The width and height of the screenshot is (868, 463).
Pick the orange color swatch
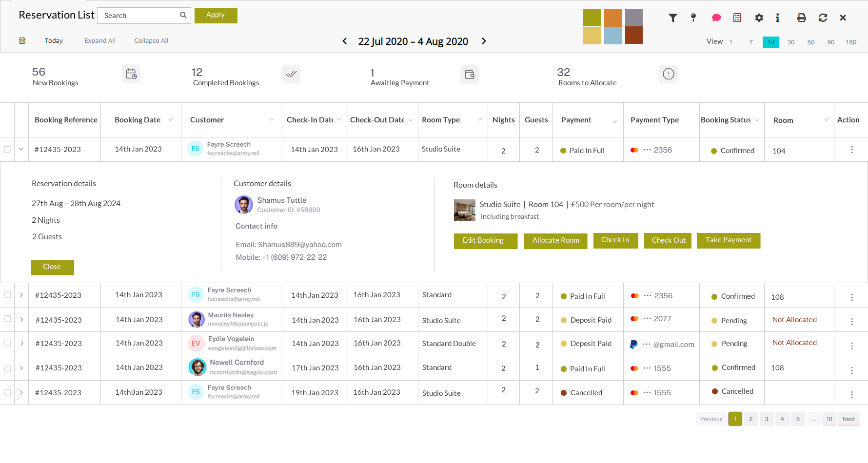click(x=612, y=18)
